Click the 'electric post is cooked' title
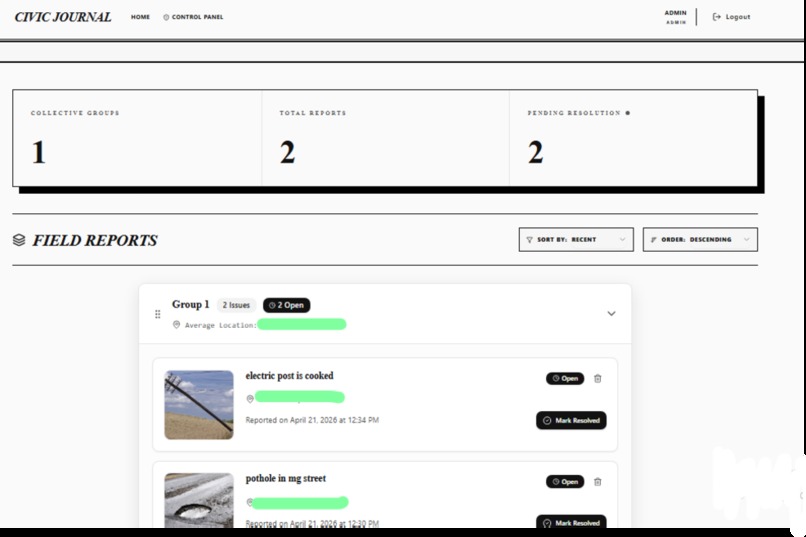 pyautogui.click(x=289, y=376)
